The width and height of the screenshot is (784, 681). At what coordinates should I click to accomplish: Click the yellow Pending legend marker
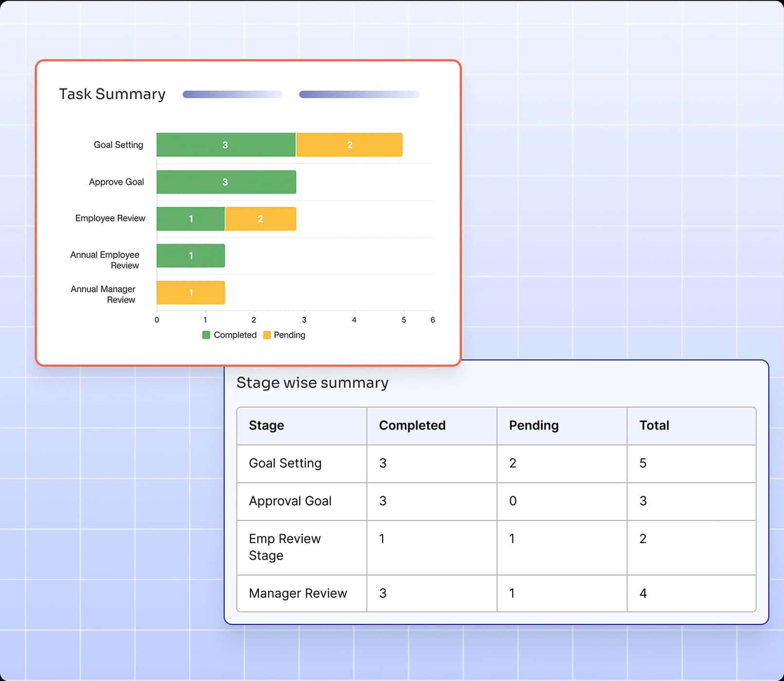[267, 335]
